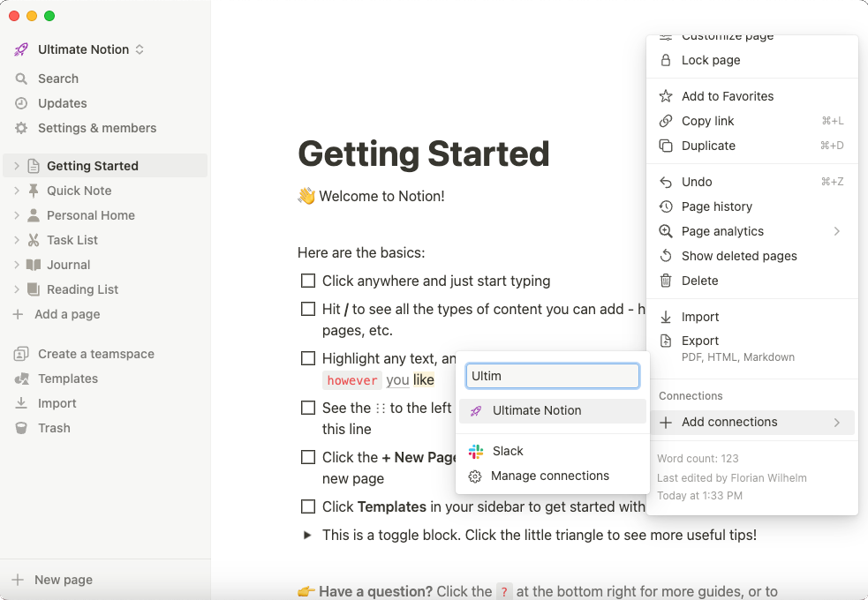
Task: Click the Reading List book icon
Action: pos(34,289)
